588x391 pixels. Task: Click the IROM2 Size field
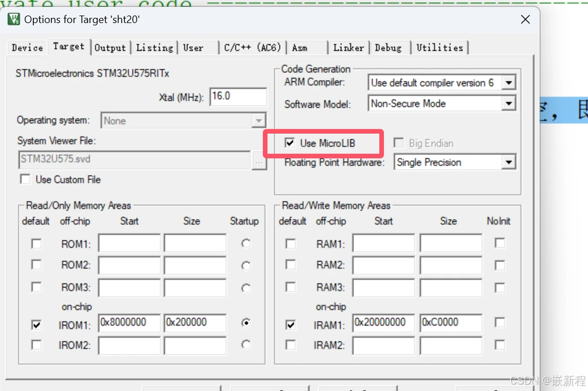tap(195, 345)
